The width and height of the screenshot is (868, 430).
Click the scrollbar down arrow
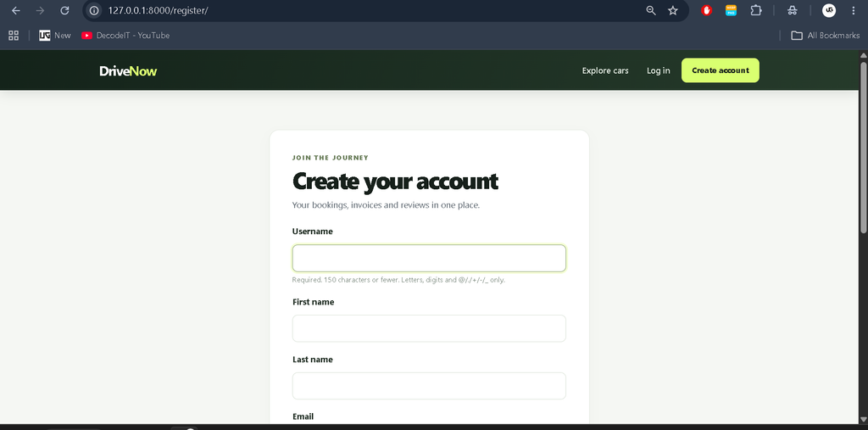click(862, 419)
